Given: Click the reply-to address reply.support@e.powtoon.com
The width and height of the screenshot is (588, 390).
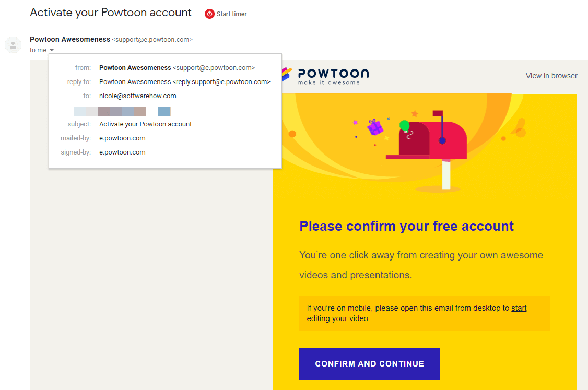Looking at the screenshot, I should point(221,82).
